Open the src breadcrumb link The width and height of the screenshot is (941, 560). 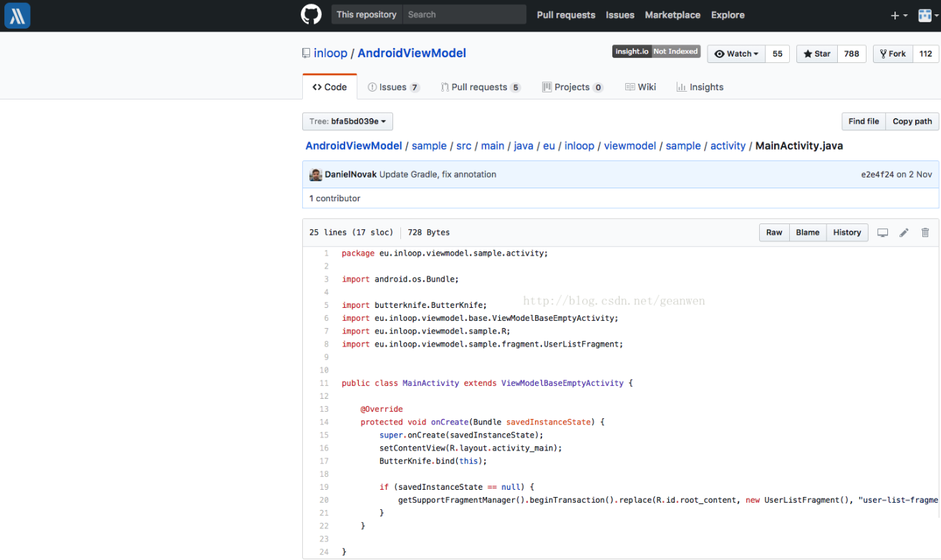pos(464,146)
